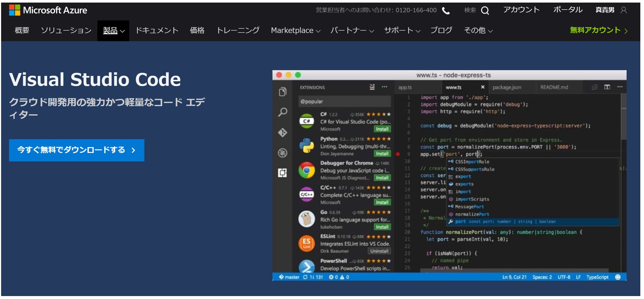This screenshot has height=299, width=644.
Task: Switch to the package.json tab
Action: pyautogui.click(x=507, y=87)
